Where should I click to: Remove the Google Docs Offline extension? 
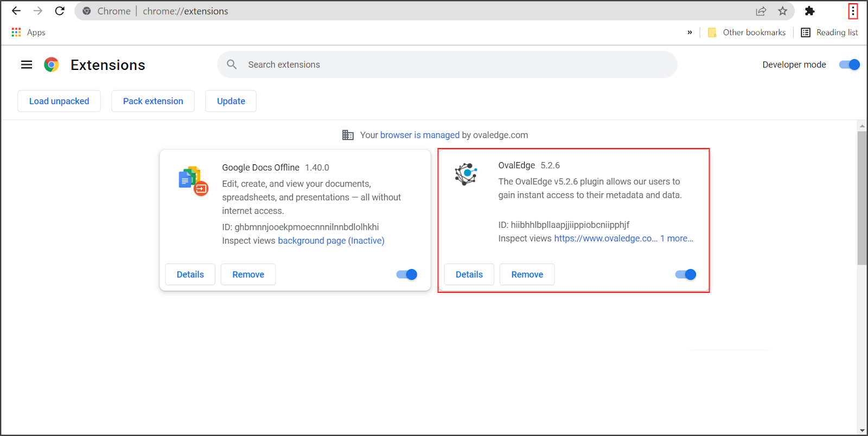(x=248, y=274)
